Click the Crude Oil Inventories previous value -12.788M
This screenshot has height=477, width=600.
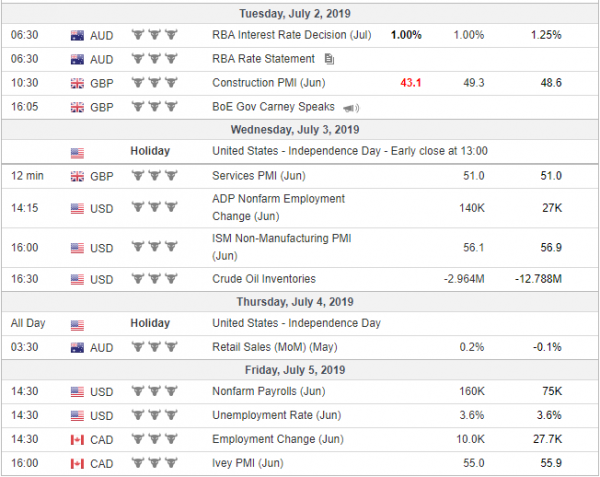pos(538,279)
